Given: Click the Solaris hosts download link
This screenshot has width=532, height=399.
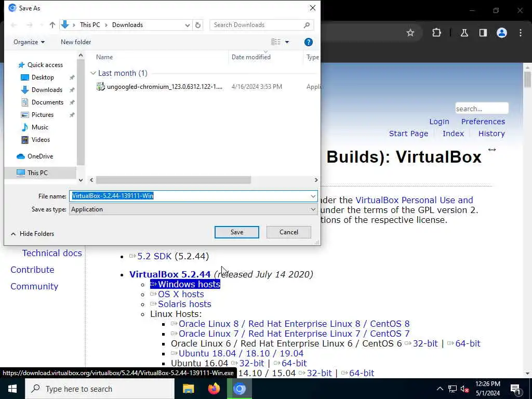Looking at the screenshot, I should point(184,304).
